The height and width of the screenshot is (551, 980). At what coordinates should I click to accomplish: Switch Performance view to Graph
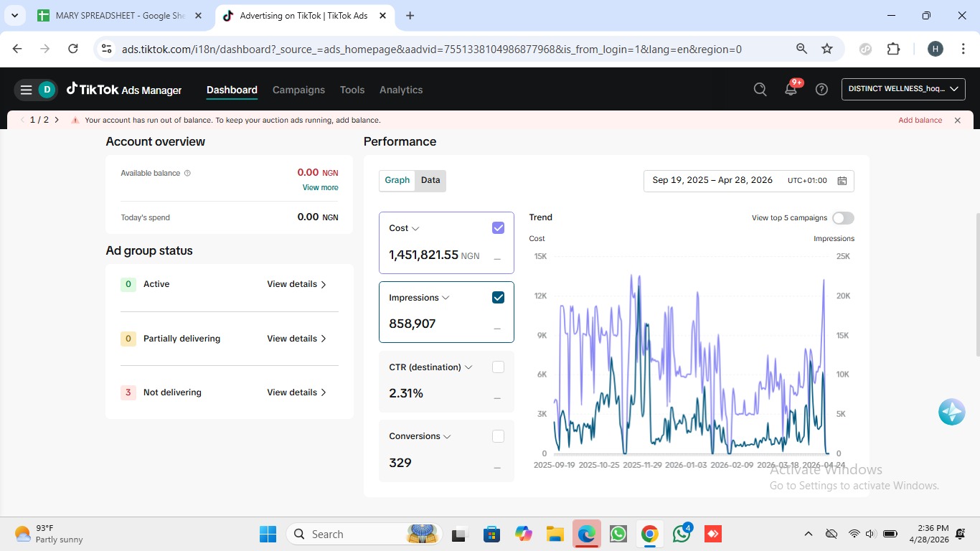[x=397, y=180]
